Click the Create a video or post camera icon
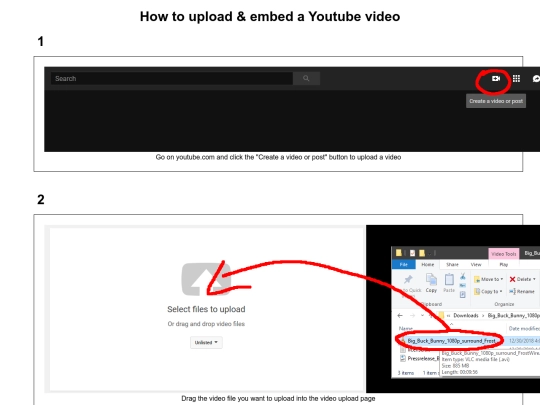The width and height of the screenshot is (540, 405). [496, 79]
